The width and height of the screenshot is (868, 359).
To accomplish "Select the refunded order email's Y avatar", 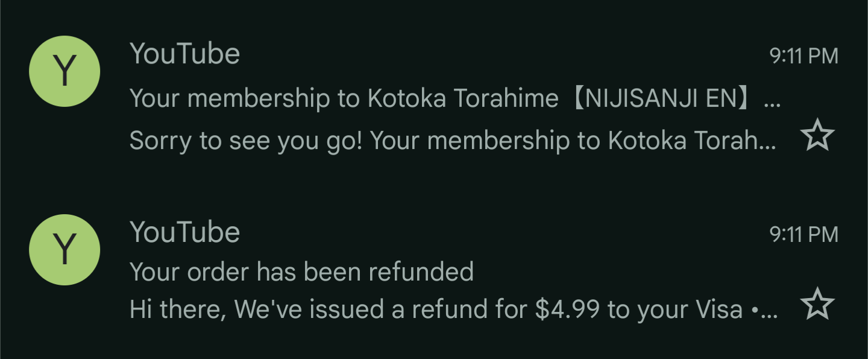I will pyautogui.click(x=64, y=250).
